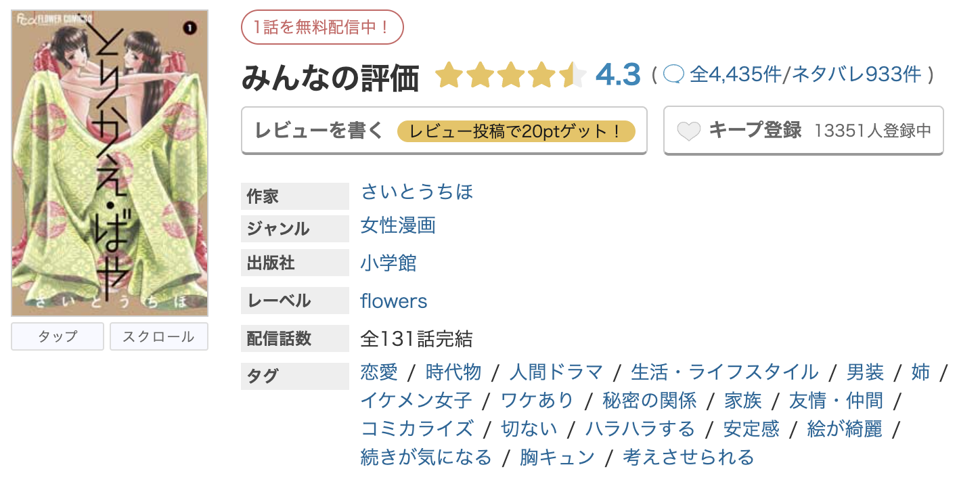Click the first gold star in the rating

[x=449, y=76]
